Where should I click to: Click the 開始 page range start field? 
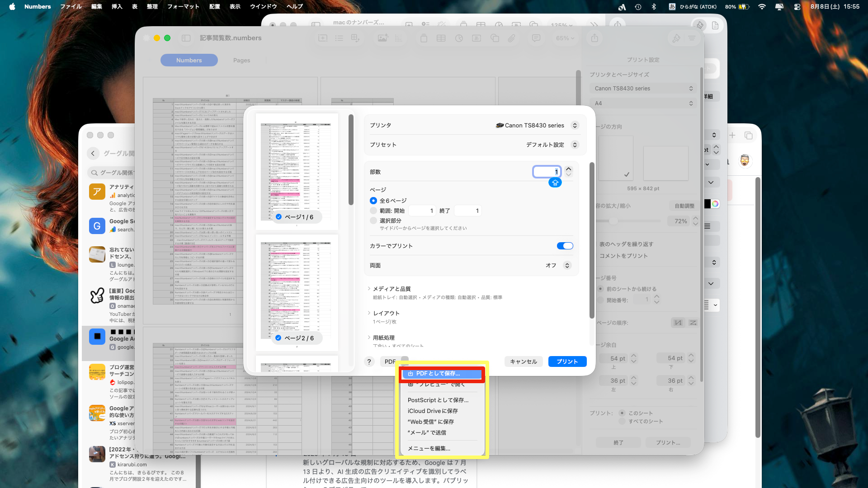pos(422,211)
